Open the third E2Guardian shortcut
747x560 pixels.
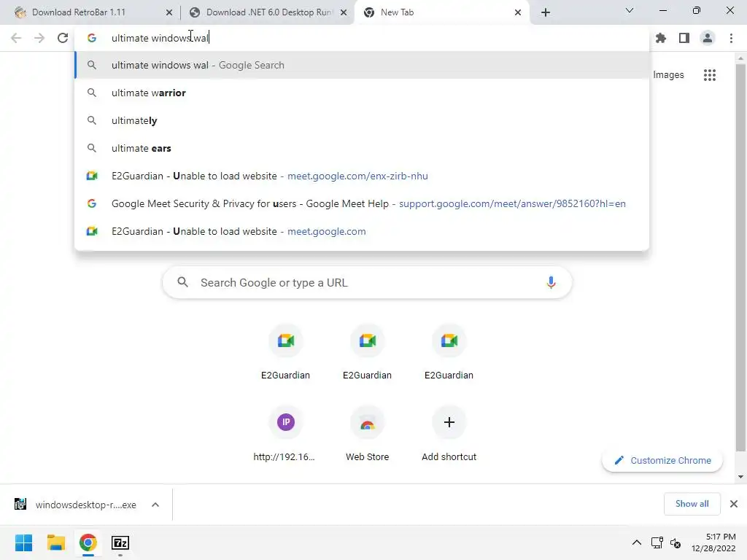[449, 352]
